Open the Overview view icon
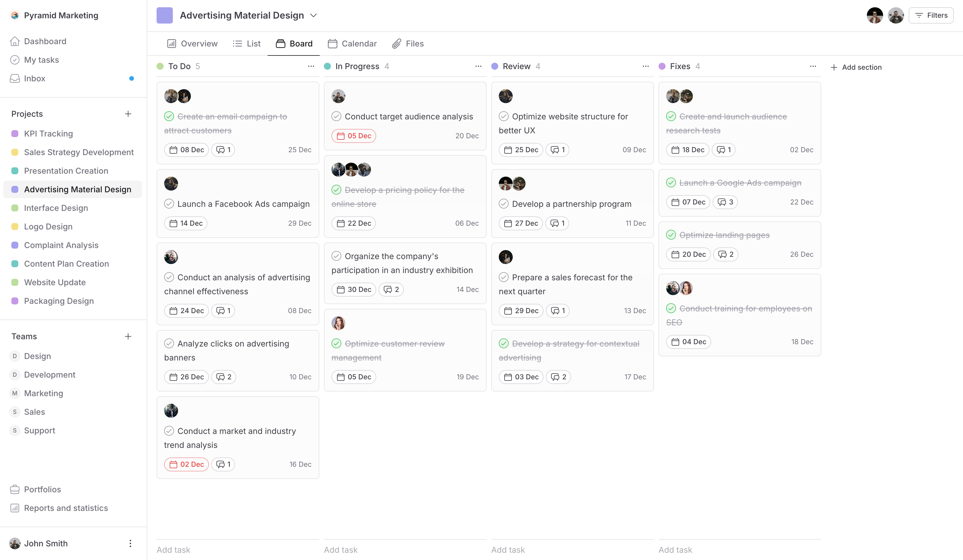This screenshot has height=560, width=963. 172,44
